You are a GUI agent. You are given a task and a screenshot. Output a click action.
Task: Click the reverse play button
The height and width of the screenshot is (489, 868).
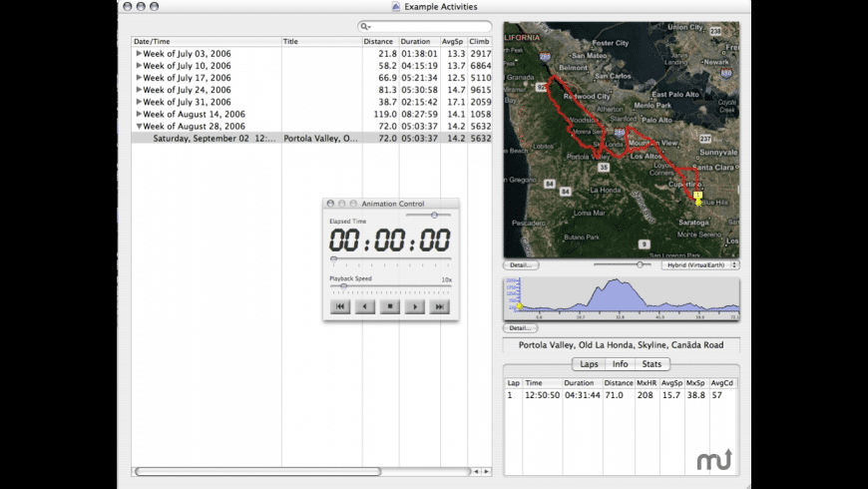(365, 307)
